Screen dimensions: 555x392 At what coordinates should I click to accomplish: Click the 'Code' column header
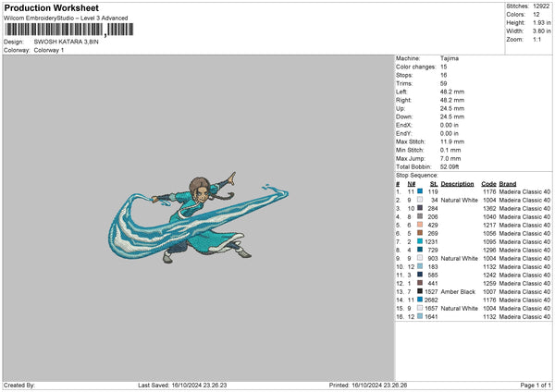point(488,184)
